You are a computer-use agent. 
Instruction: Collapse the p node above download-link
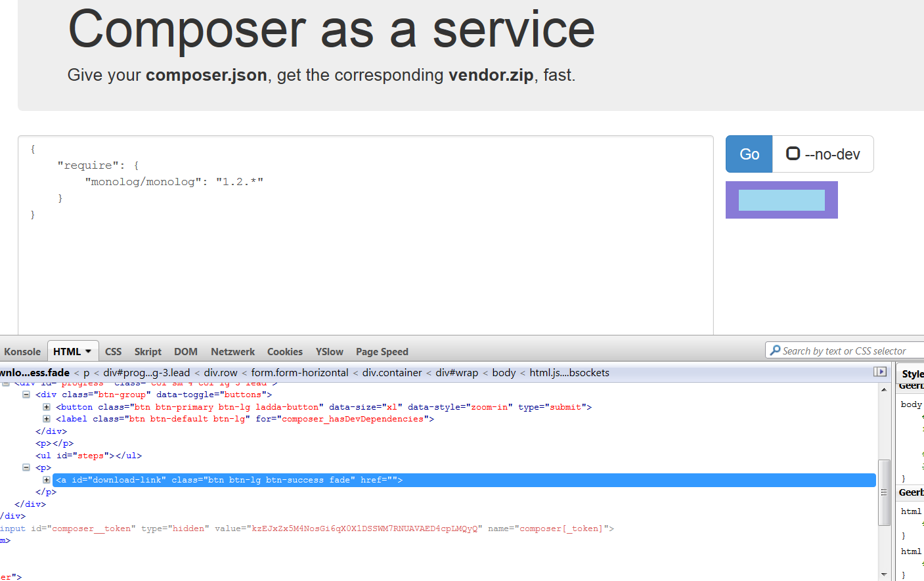26,467
